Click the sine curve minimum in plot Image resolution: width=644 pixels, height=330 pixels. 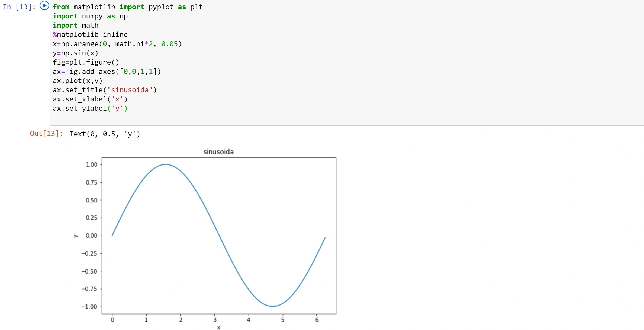[273, 306]
